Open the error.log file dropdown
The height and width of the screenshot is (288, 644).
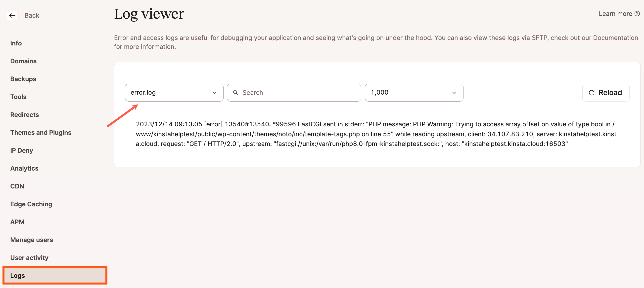173,92
